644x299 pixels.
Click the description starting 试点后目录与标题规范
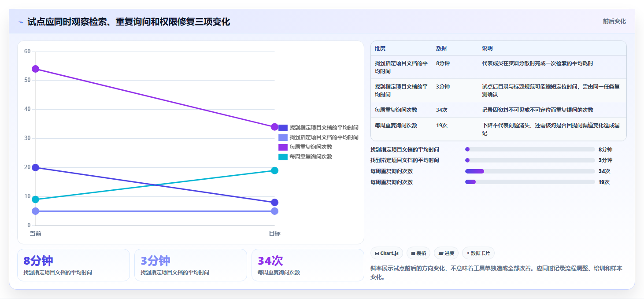[x=551, y=91]
